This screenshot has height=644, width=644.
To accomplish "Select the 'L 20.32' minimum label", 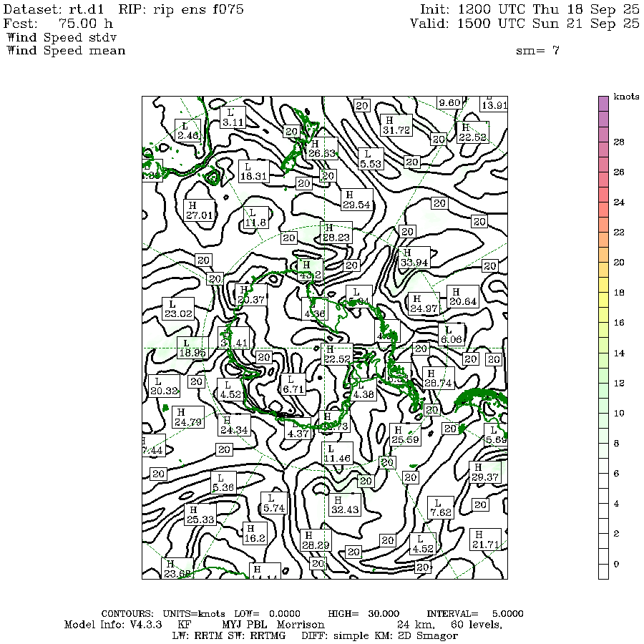I will [165, 386].
